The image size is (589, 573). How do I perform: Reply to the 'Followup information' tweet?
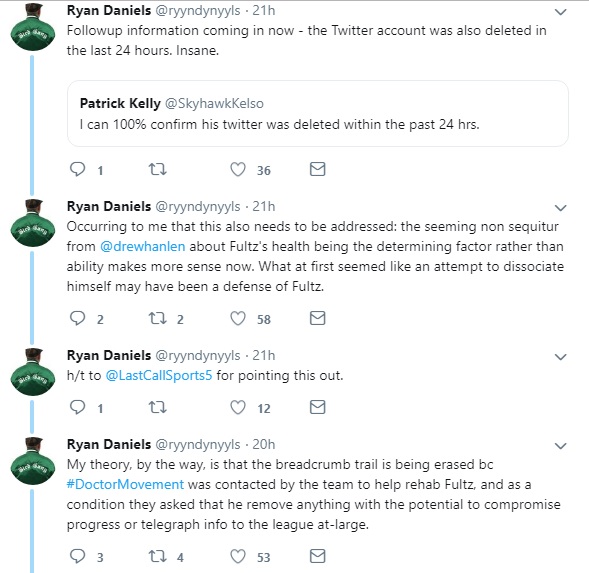click(x=78, y=169)
